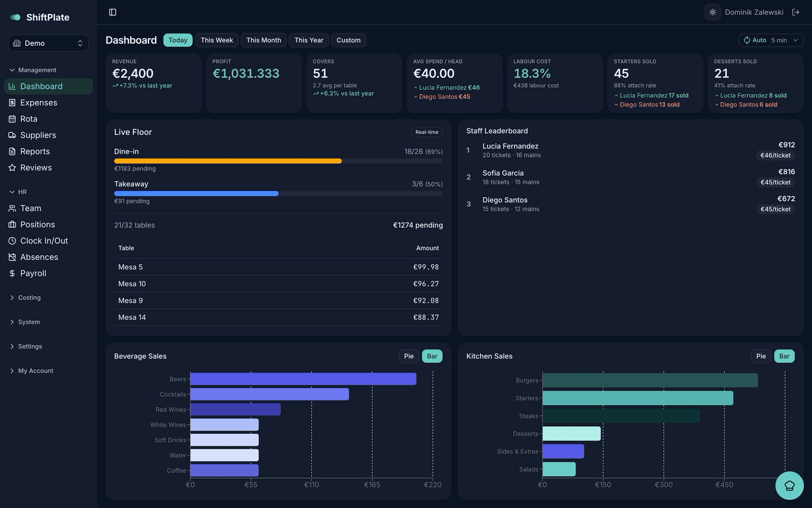This screenshot has width=812, height=508.
Task: Expand the My Account section
Action: (31, 371)
